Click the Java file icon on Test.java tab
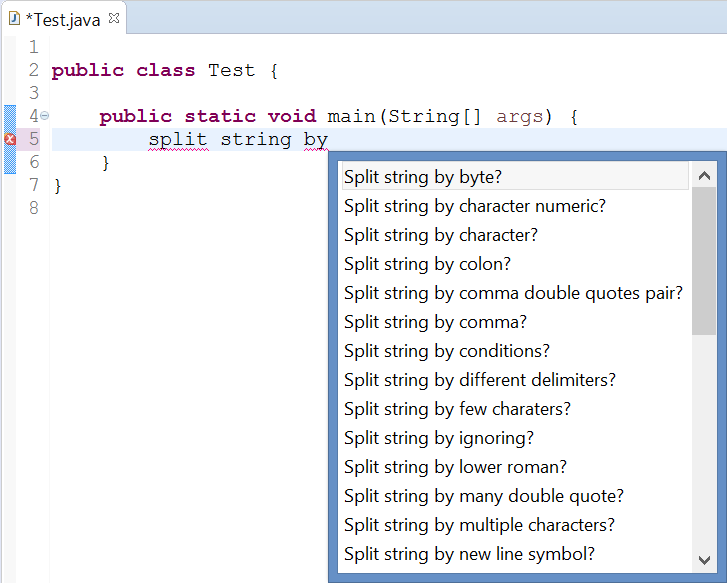Viewport: 727px width, 583px height. pyautogui.click(x=14, y=18)
